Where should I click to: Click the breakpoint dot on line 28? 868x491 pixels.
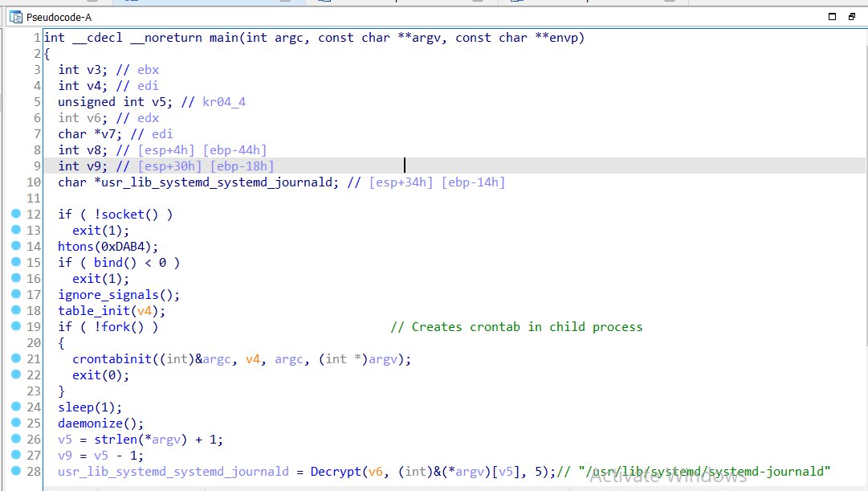pyautogui.click(x=16, y=472)
